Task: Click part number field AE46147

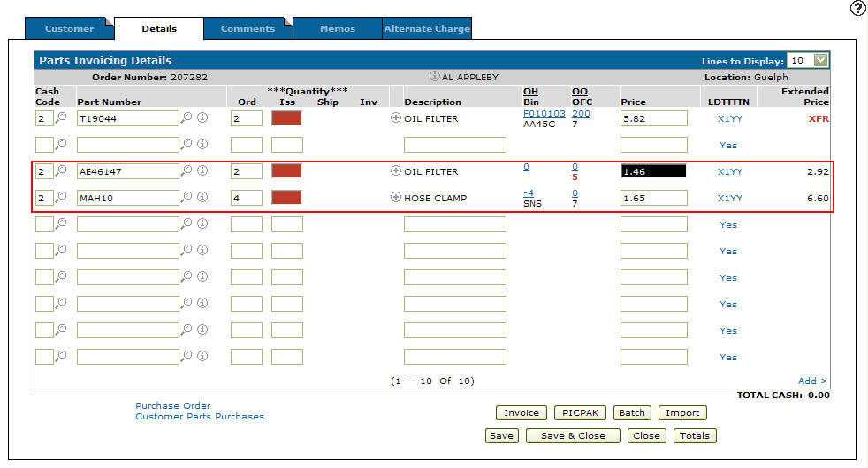Action: click(x=128, y=171)
